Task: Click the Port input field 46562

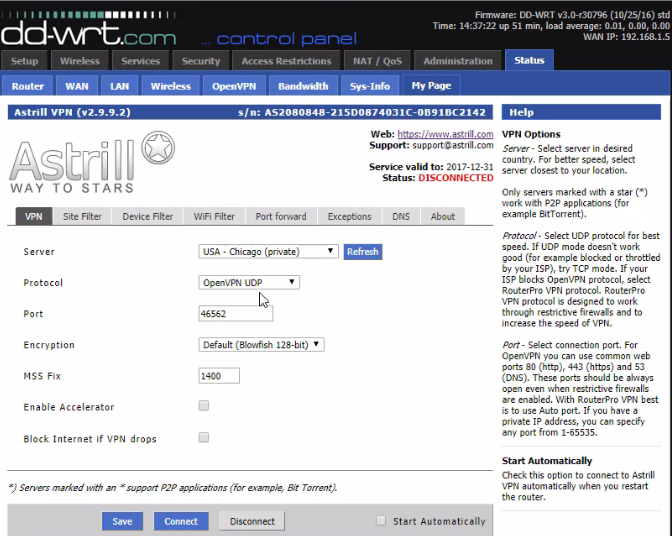Action: [236, 314]
